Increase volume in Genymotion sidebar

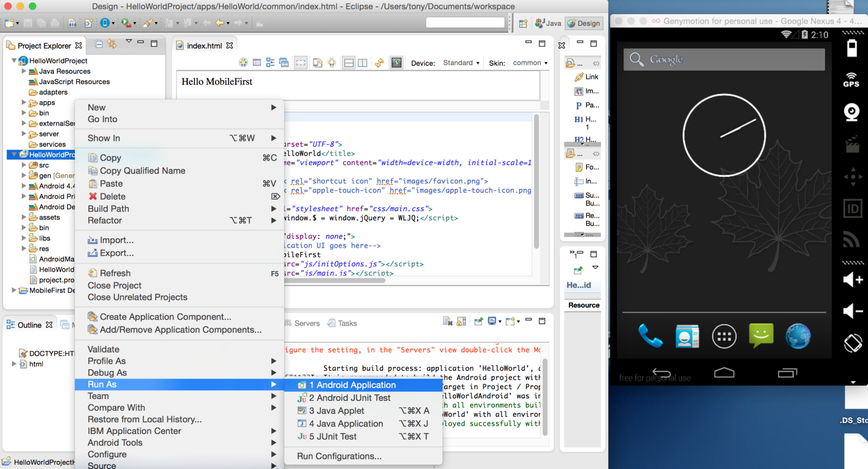(852, 280)
